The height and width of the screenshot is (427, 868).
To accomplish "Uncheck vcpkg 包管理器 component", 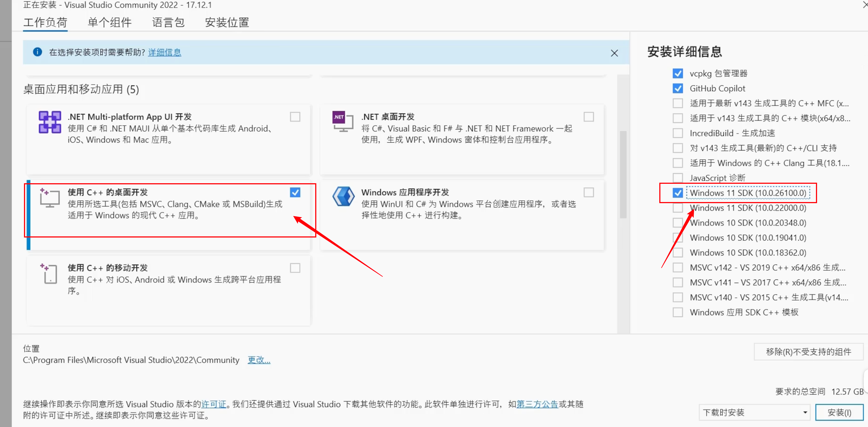I will click(678, 73).
